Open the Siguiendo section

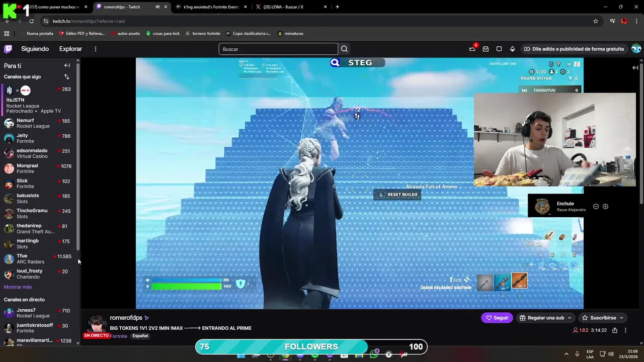point(35,49)
